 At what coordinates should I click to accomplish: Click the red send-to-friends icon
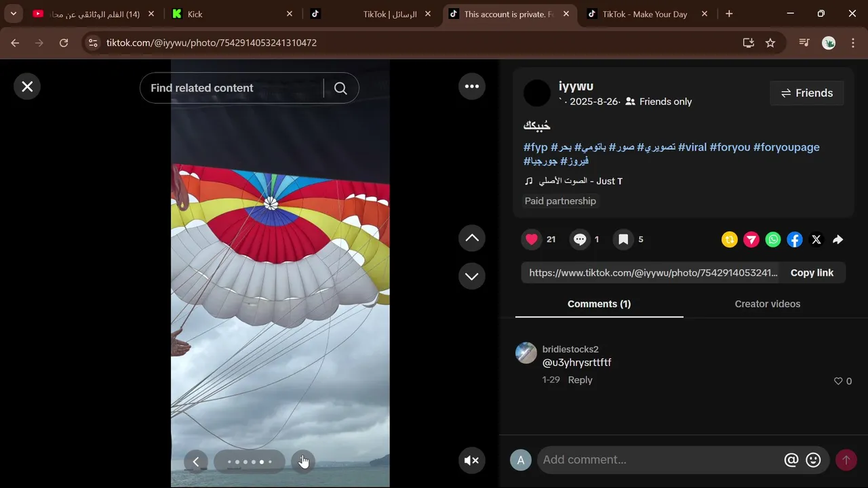751,239
